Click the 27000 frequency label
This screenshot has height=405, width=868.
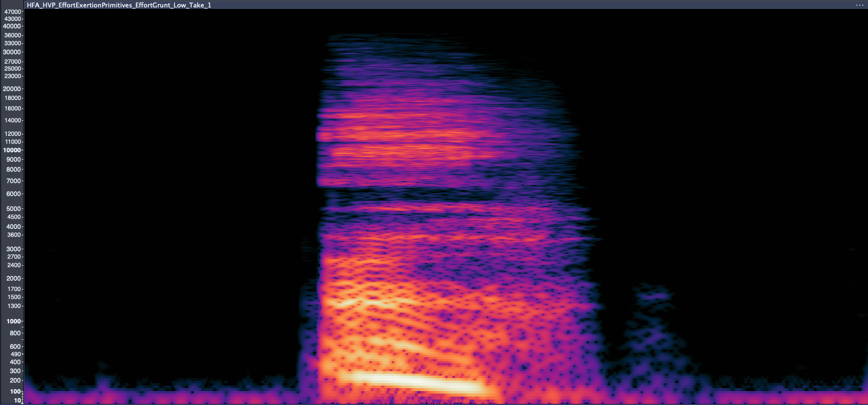(x=12, y=62)
